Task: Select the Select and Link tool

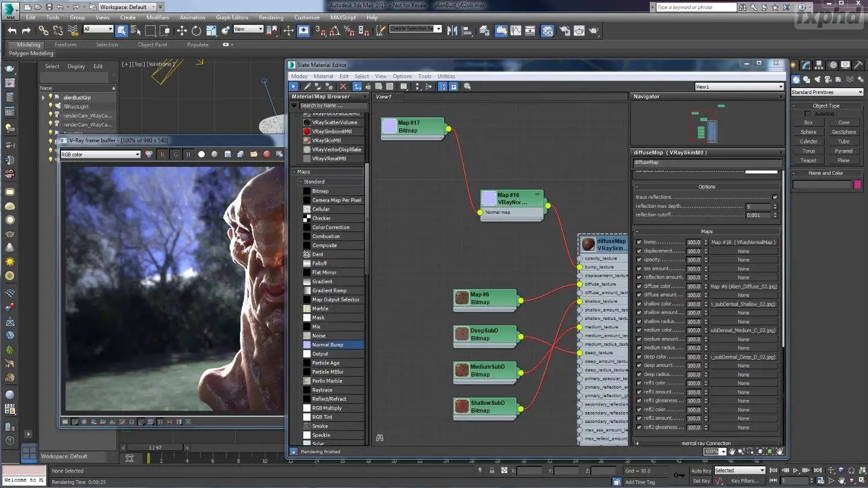Action: pyautogui.click(x=43, y=31)
